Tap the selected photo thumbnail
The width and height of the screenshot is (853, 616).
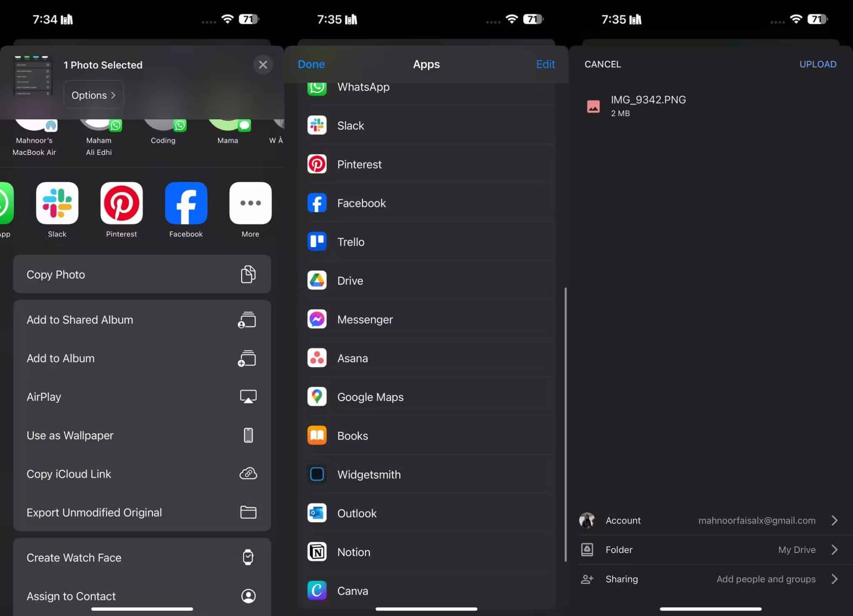tap(32, 76)
